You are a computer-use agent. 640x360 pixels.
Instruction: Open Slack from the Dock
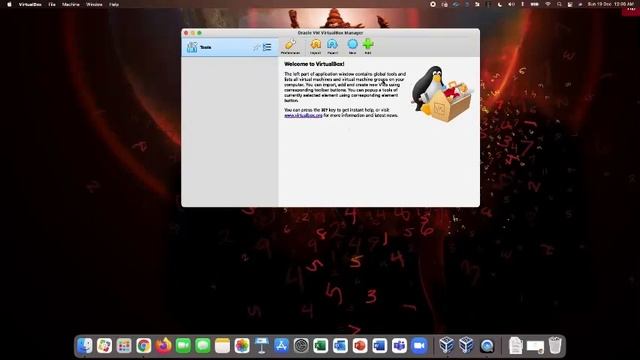pos(104,346)
